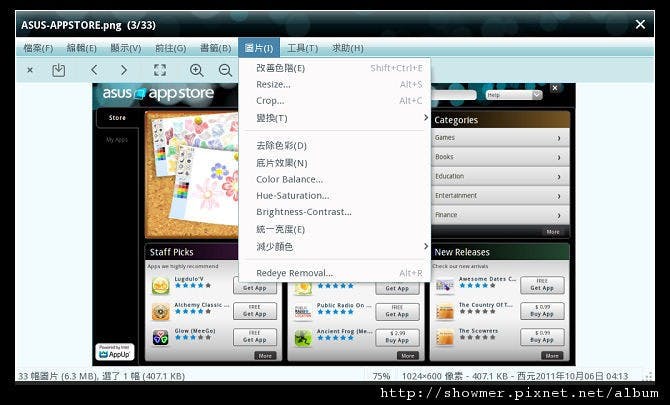The width and height of the screenshot is (670, 405).
Task: Open the Help dropdown in app store
Action: click(514, 95)
